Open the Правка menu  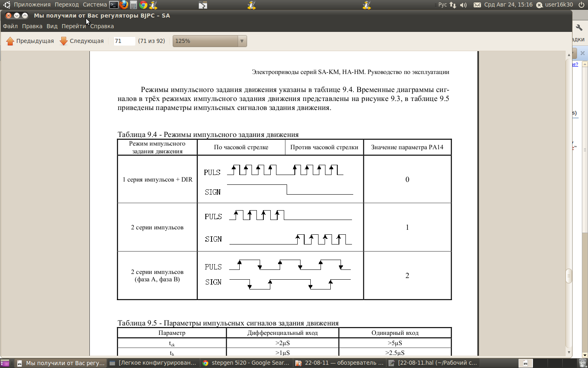tap(32, 26)
